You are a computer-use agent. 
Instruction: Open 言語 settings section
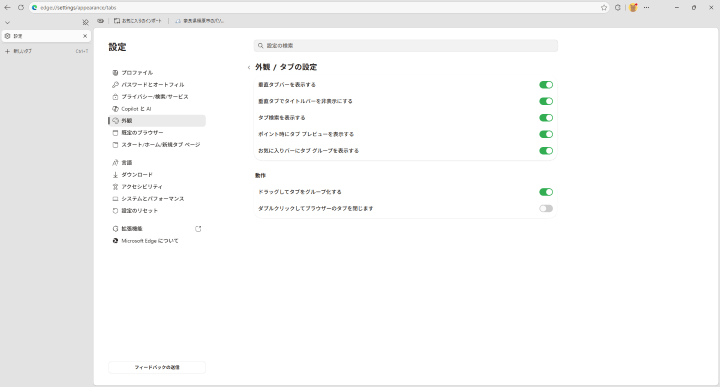coord(157,163)
